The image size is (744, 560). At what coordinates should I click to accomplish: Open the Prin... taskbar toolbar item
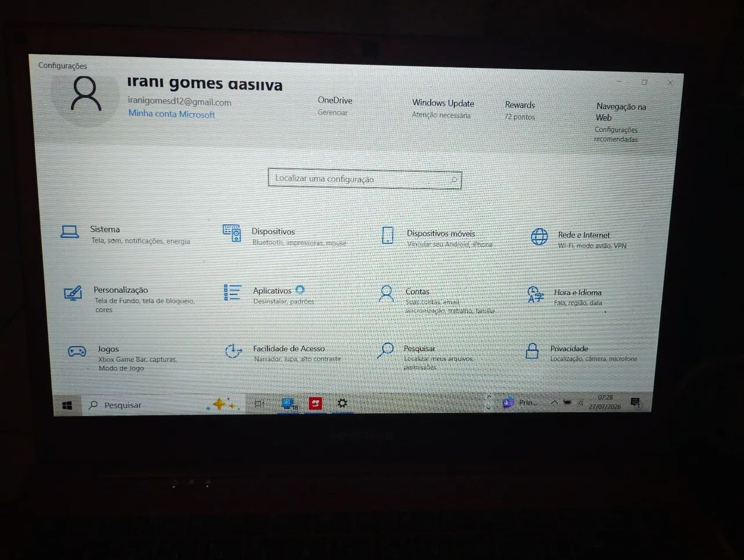point(521,402)
